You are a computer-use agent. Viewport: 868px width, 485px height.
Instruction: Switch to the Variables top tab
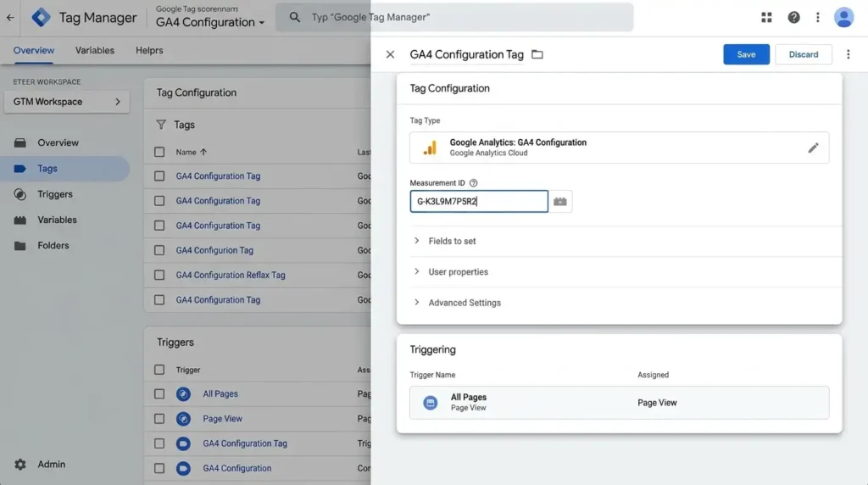pos(95,50)
